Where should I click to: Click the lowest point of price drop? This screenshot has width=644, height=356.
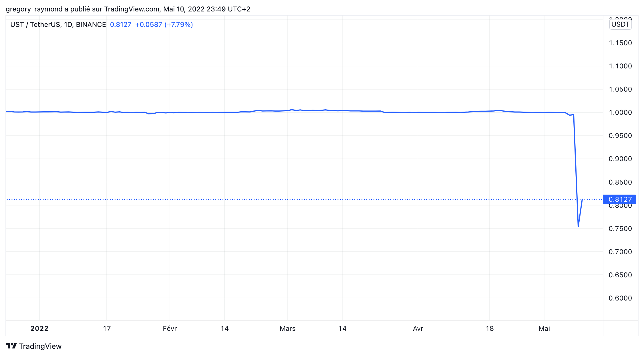point(578,226)
